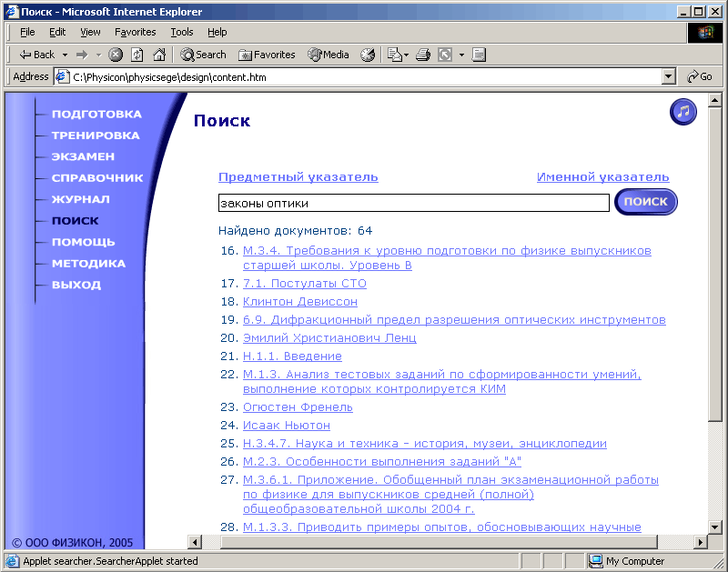Open the Favorites pane from toolbar

[x=267, y=55]
